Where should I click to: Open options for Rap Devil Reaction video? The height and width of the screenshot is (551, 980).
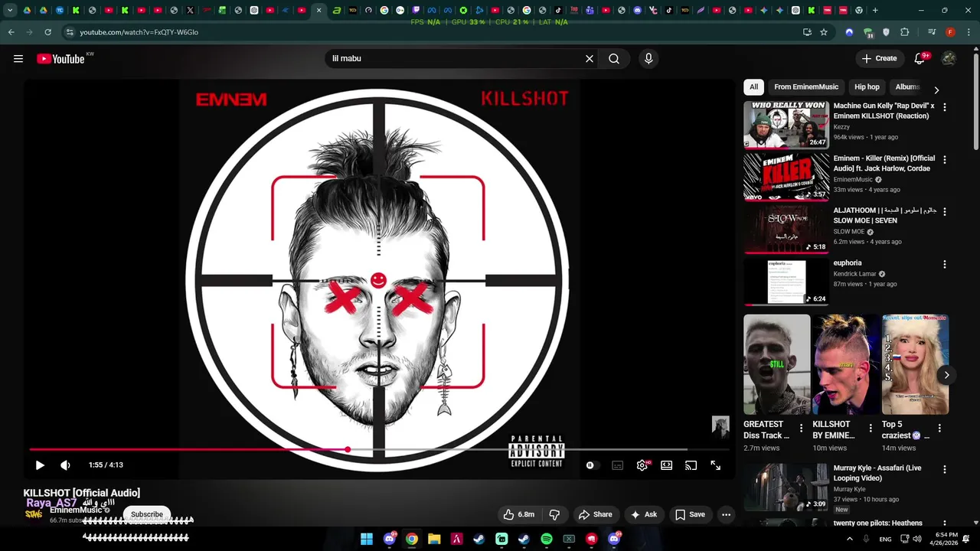pyautogui.click(x=944, y=107)
